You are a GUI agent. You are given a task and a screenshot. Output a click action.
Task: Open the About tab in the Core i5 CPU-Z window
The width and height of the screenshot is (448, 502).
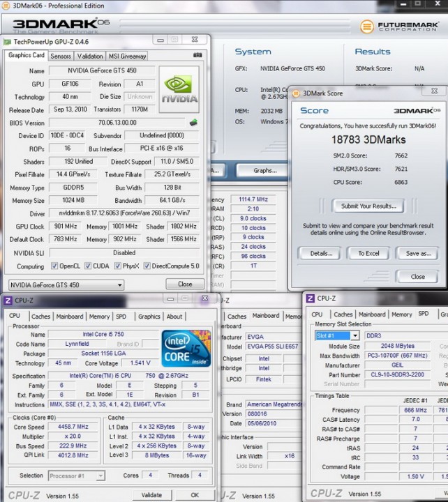click(174, 317)
